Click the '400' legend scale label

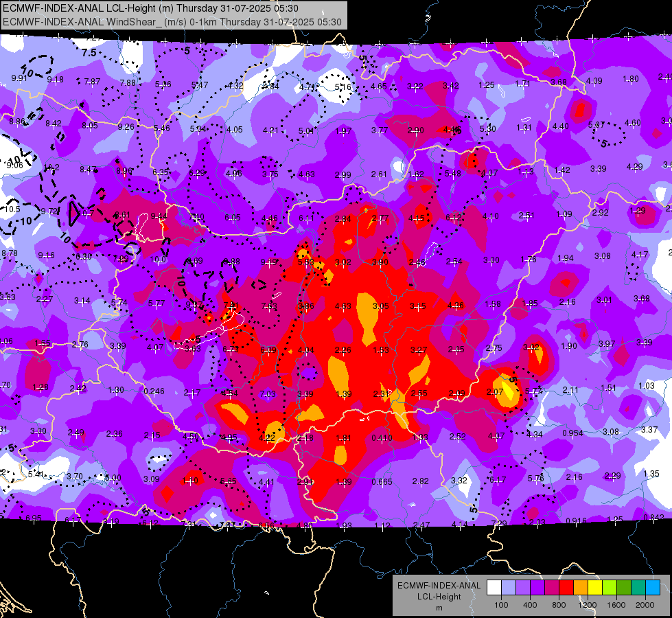pyautogui.click(x=530, y=605)
